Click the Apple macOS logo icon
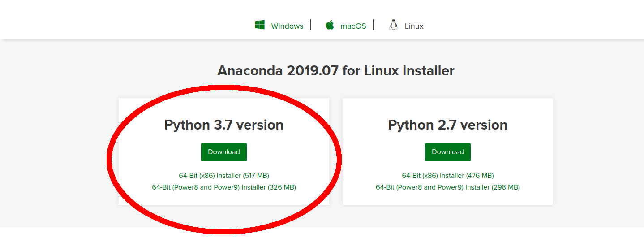This screenshot has height=251, width=644. [330, 25]
